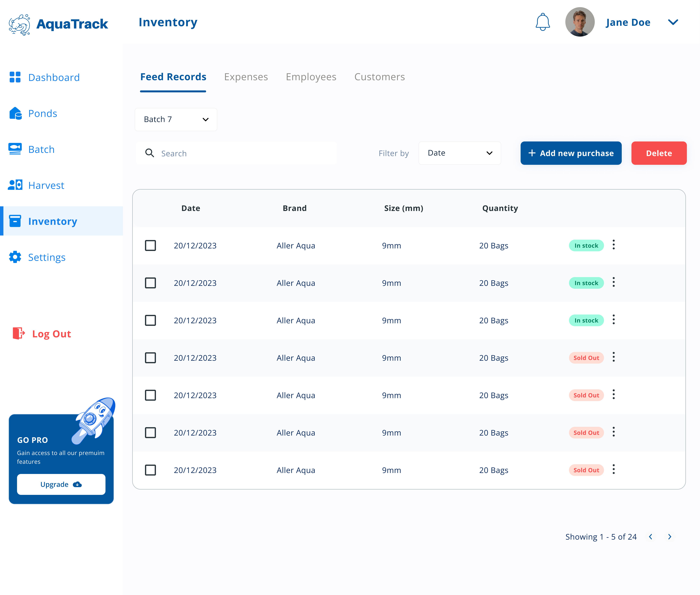The image size is (700, 595).
Task: Click the Harvest sidebar icon
Action: (15, 185)
